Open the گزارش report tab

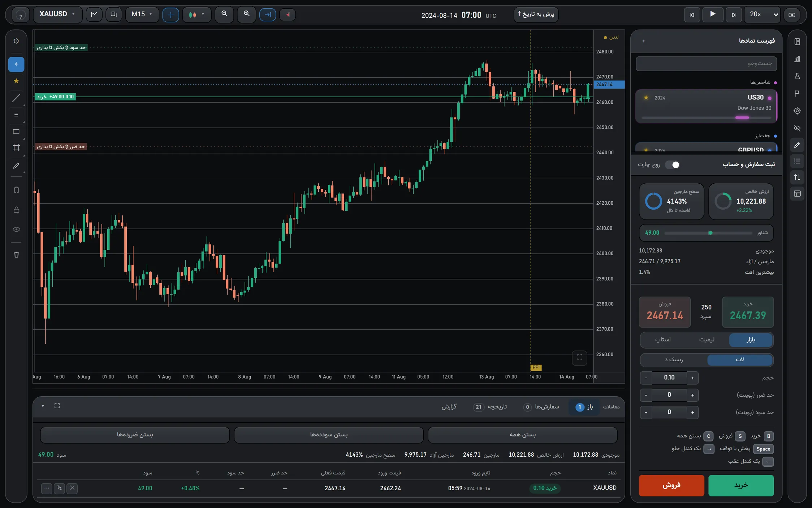pyautogui.click(x=449, y=407)
